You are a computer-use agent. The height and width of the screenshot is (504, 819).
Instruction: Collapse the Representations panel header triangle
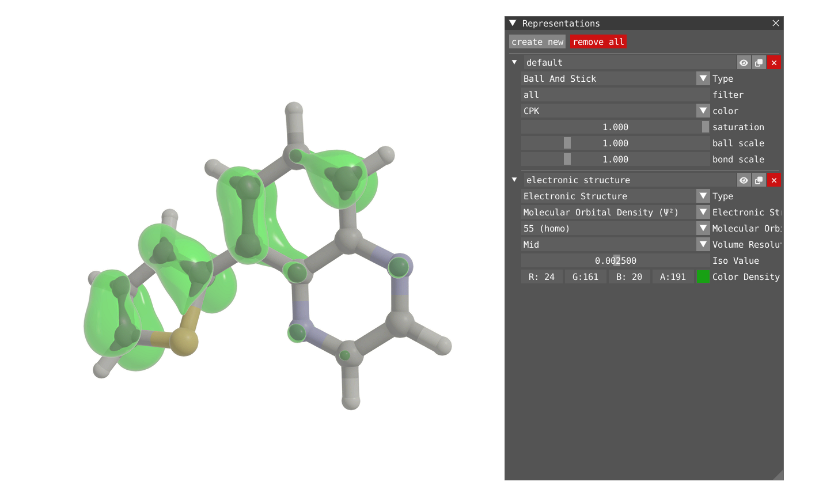coord(513,23)
